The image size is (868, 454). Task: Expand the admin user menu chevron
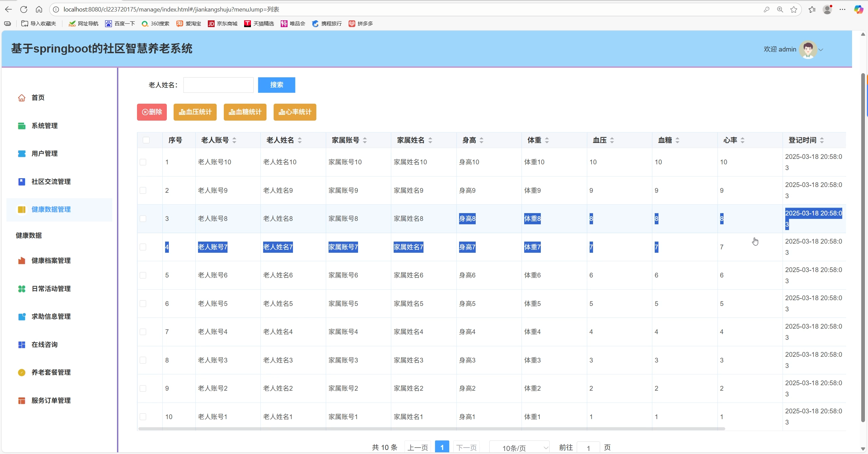(x=821, y=50)
